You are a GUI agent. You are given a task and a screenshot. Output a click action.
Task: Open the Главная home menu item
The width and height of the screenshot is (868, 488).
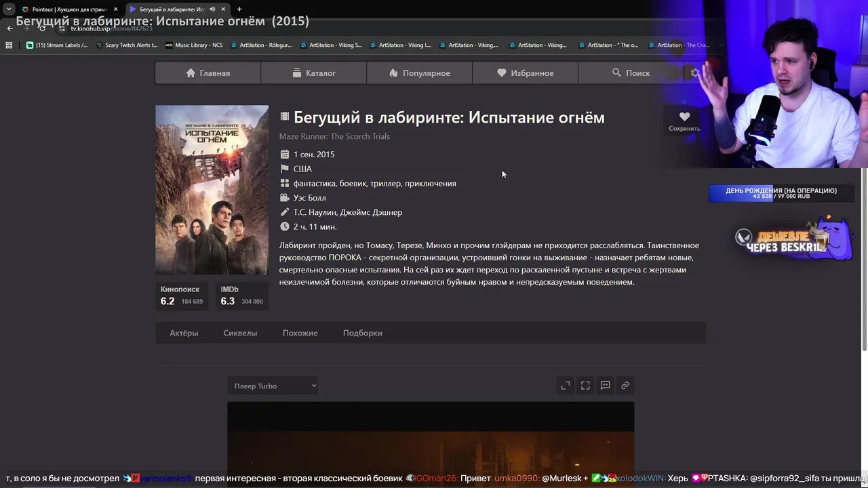click(x=208, y=73)
